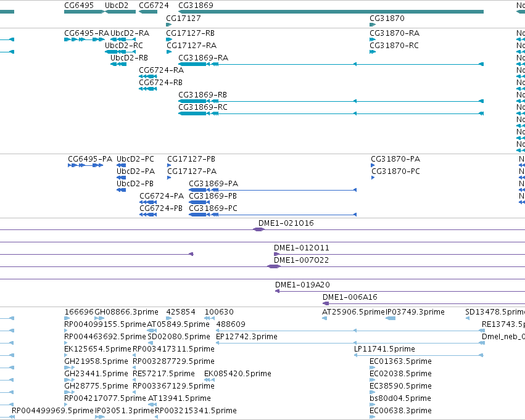Click feature 425854

pos(181,312)
